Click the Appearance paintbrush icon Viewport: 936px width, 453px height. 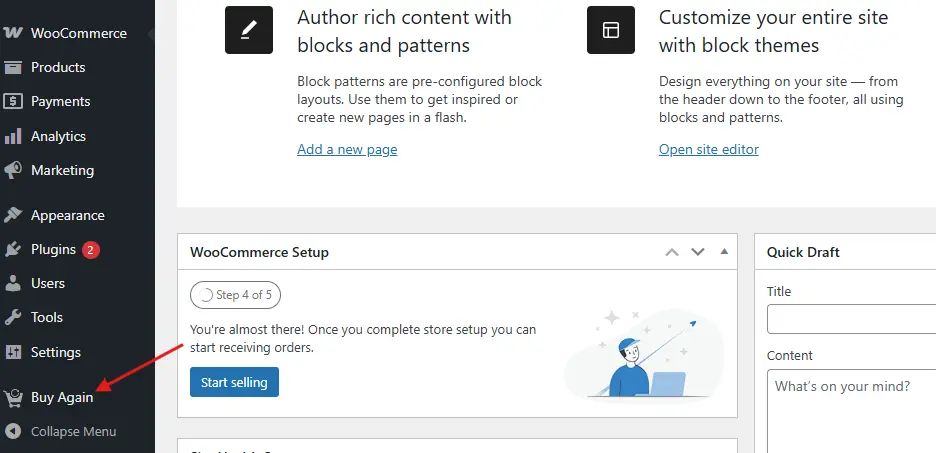click(13, 215)
